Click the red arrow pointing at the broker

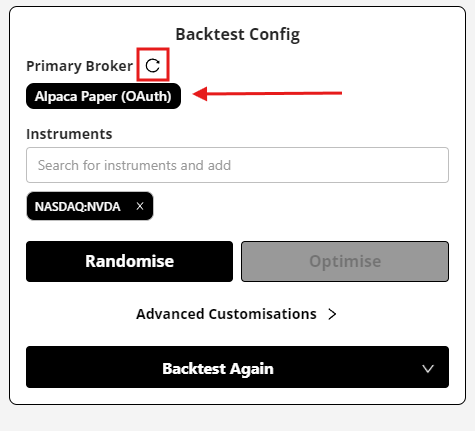[x=267, y=94]
